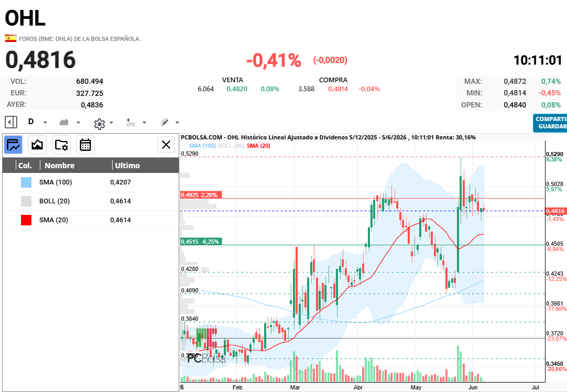Viewport: 567px width, 392px height.
Task: Click the Jul label on time axis
Action: pos(536,387)
